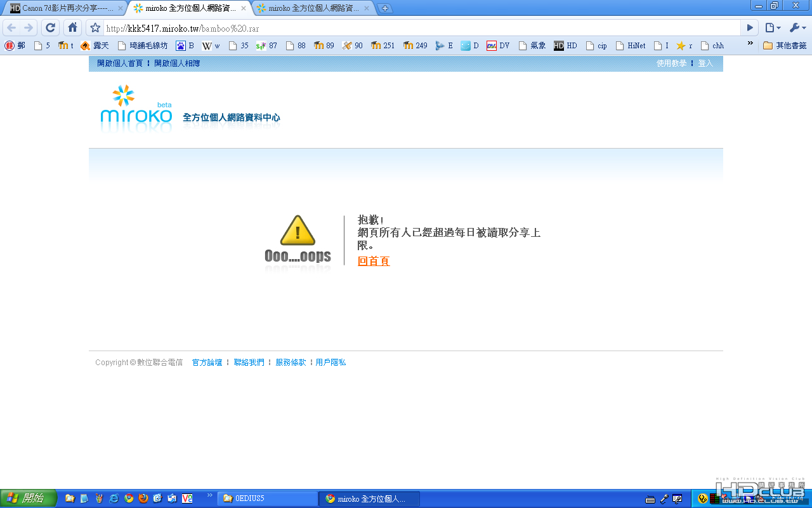Reload the current page
The width and height of the screenshot is (812, 508).
51,28
